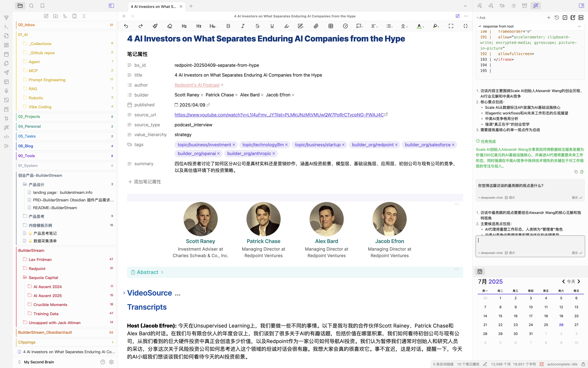Expand the collapsed VideoSource heading
Screen dimensions: 588x368
tap(124, 293)
